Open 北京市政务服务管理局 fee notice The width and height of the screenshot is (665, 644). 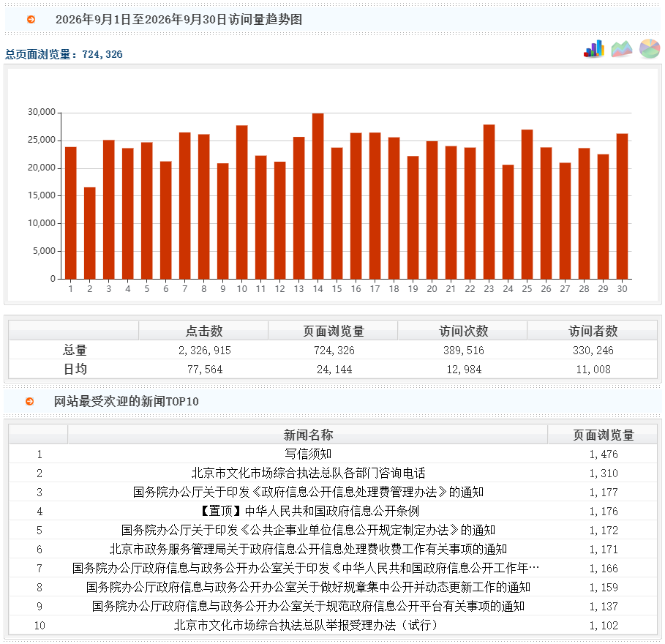tap(308, 550)
